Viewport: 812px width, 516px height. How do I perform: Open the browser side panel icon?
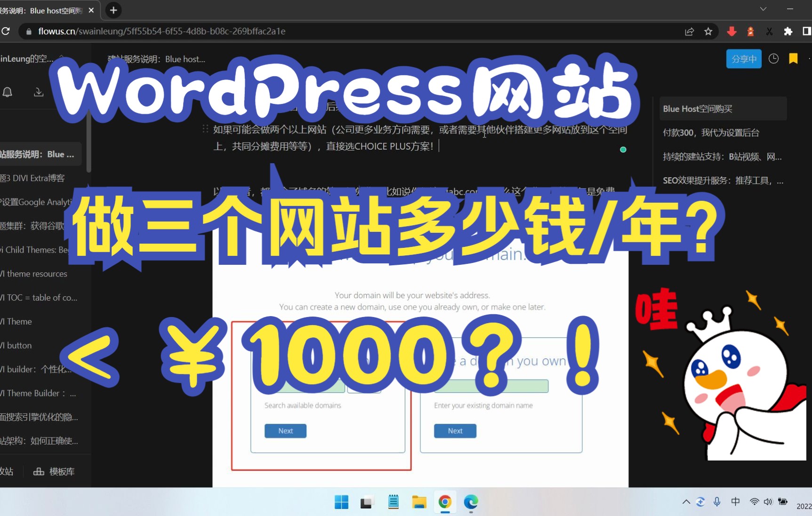(806, 32)
